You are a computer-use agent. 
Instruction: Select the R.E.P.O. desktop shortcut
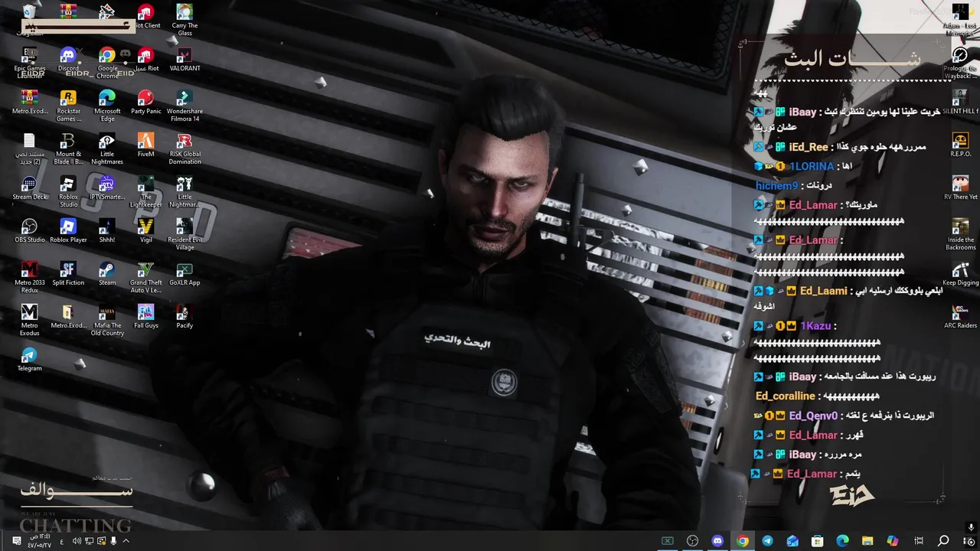pyautogui.click(x=960, y=145)
